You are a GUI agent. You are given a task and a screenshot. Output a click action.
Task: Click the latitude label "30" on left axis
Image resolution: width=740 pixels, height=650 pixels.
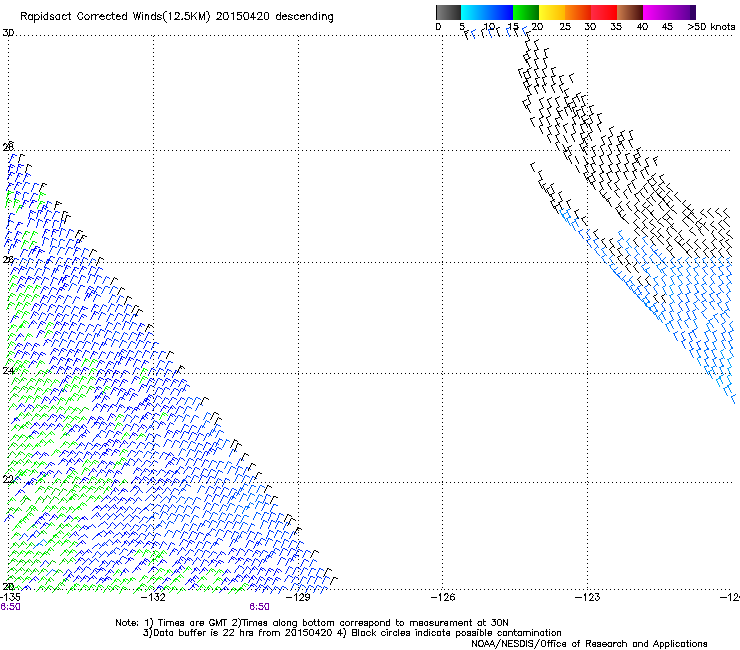8,33
